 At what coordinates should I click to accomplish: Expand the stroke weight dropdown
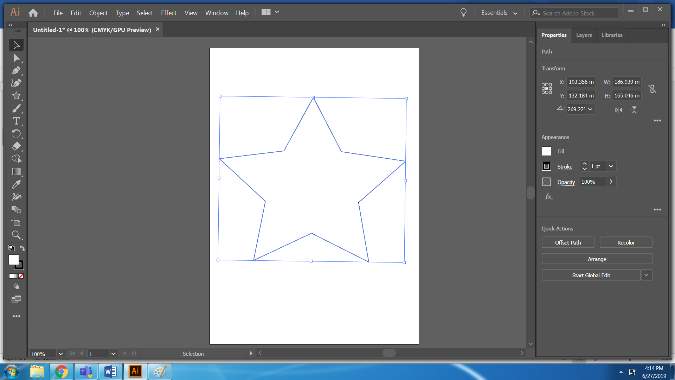click(x=611, y=166)
